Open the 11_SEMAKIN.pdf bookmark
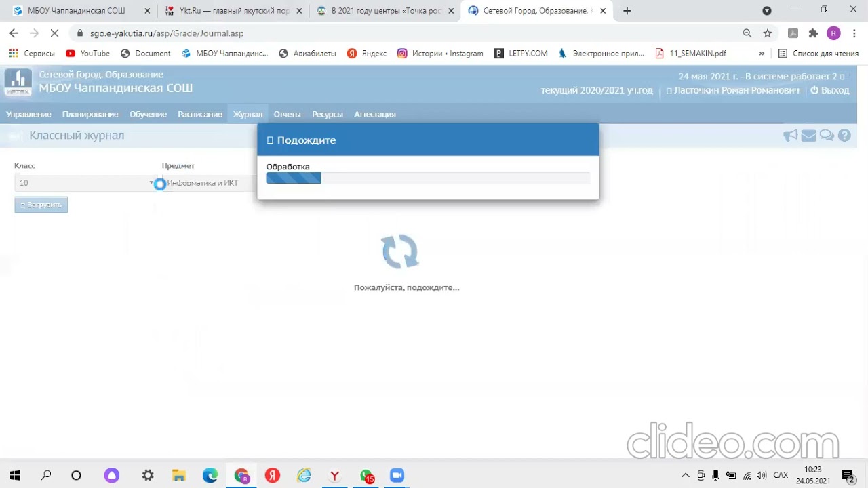Screen dimensions: 868x488 691,53
